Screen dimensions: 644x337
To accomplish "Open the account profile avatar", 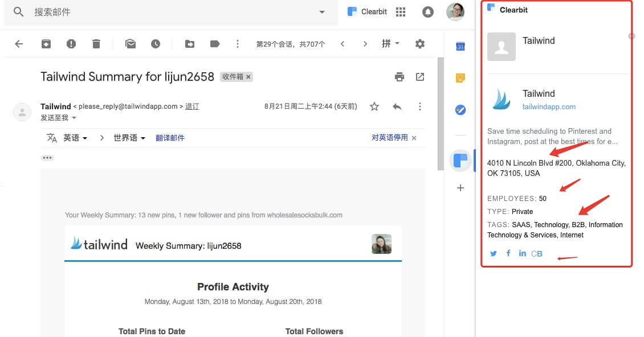I will click(455, 11).
